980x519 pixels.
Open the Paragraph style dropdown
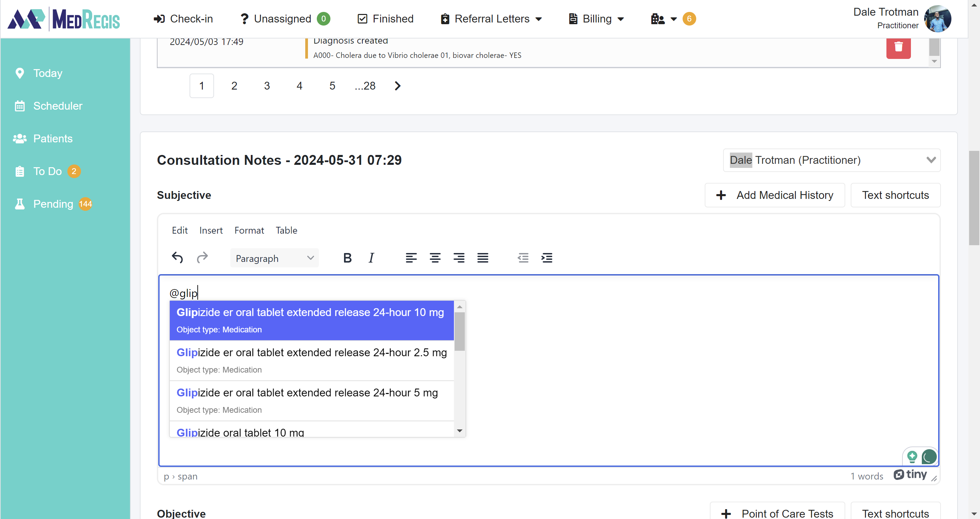click(274, 258)
